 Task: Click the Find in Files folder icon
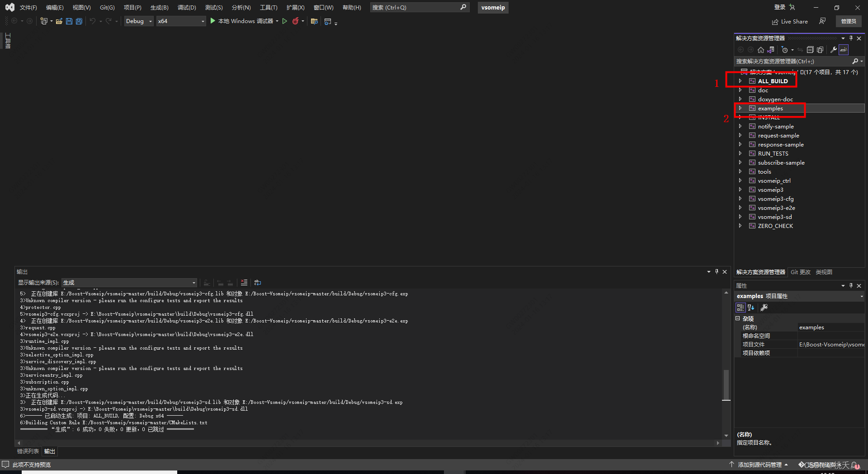pos(314,21)
